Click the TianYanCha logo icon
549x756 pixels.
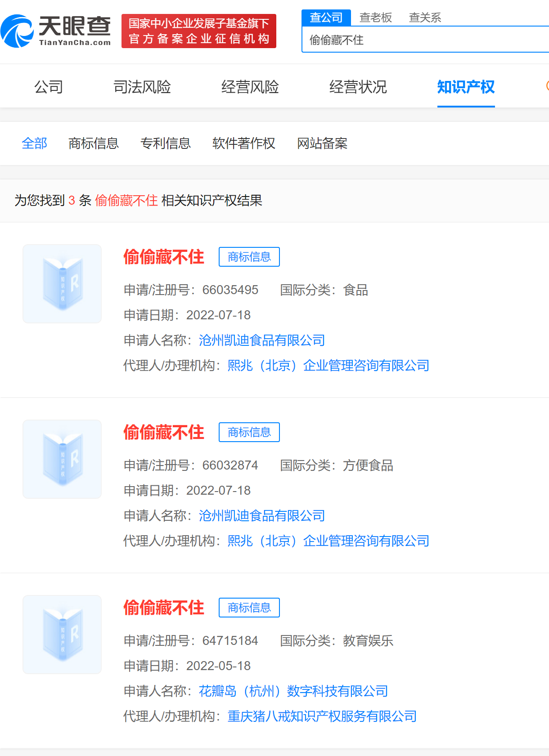[17, 31]
